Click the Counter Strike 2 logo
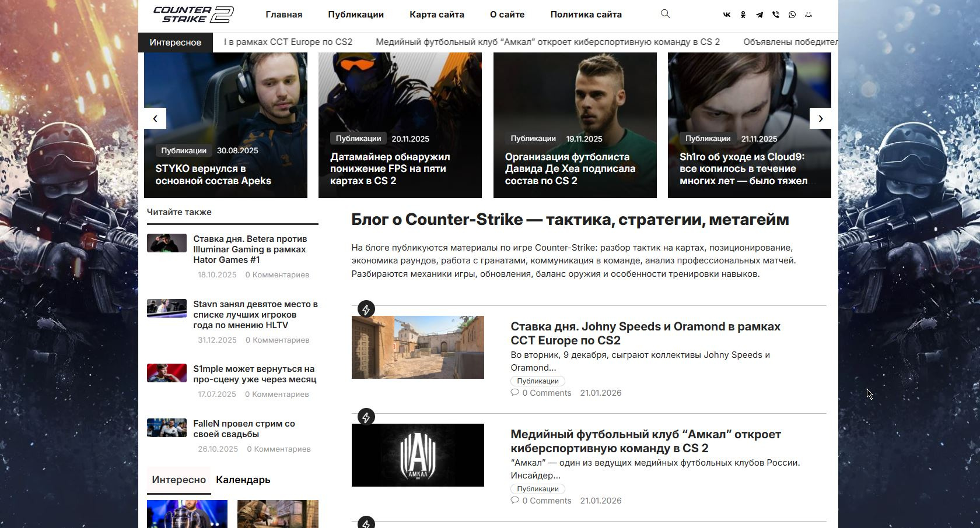 [x=194, y=15]
